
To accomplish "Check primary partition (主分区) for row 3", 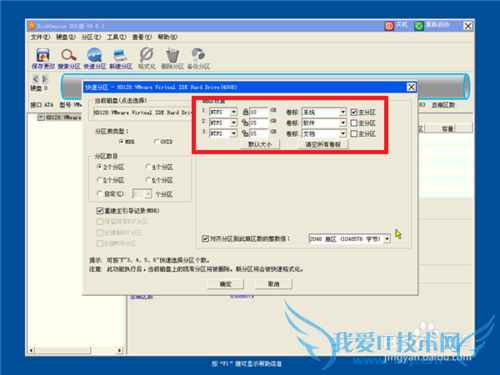I will click(354, 134).
